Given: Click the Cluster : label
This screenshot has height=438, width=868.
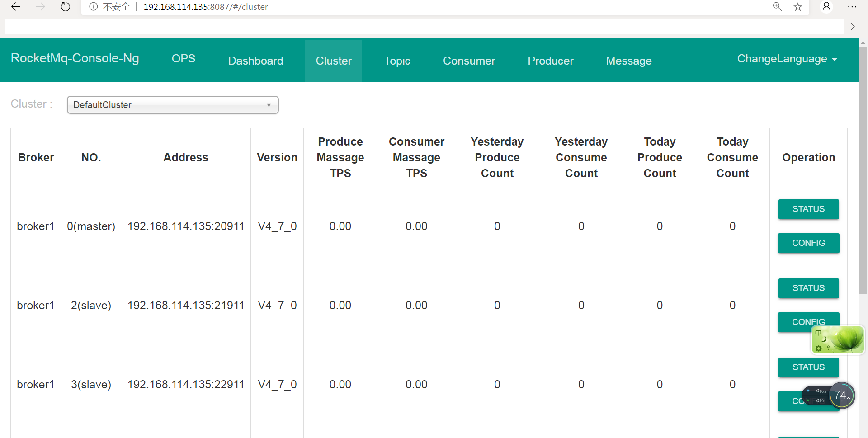Looking at the screenshot, I should tap(32, 104).
